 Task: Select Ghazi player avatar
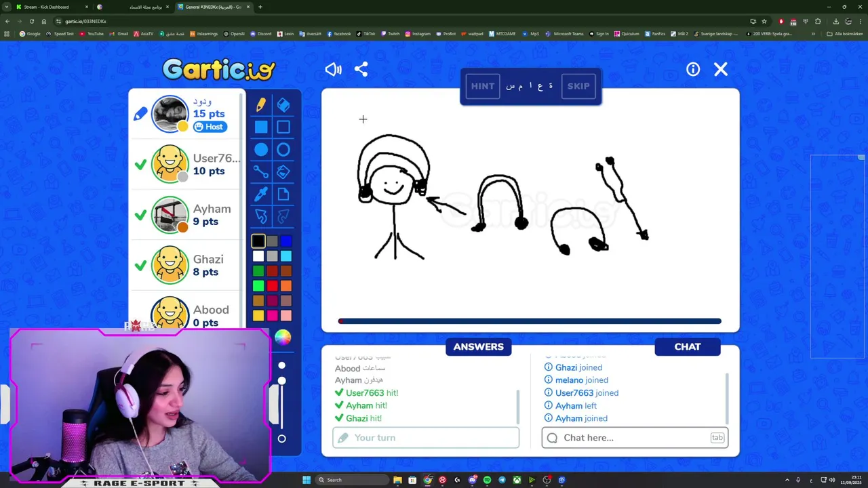tap(170, 265)
